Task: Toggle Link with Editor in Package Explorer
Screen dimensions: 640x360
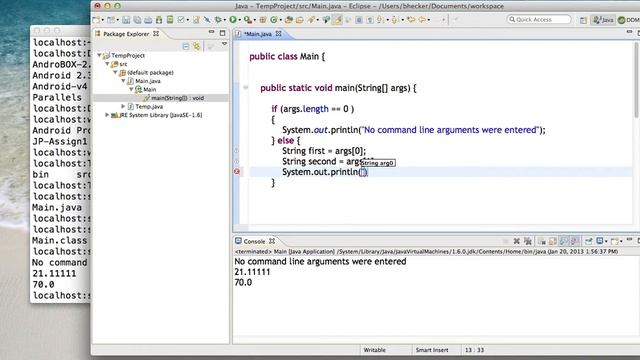Action: (x=197, y=46)
